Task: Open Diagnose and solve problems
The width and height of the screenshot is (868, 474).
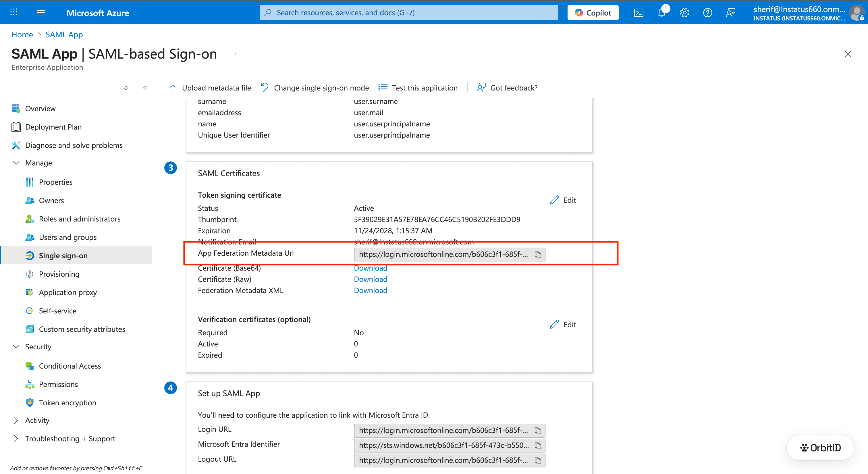Action: point(74,145)
